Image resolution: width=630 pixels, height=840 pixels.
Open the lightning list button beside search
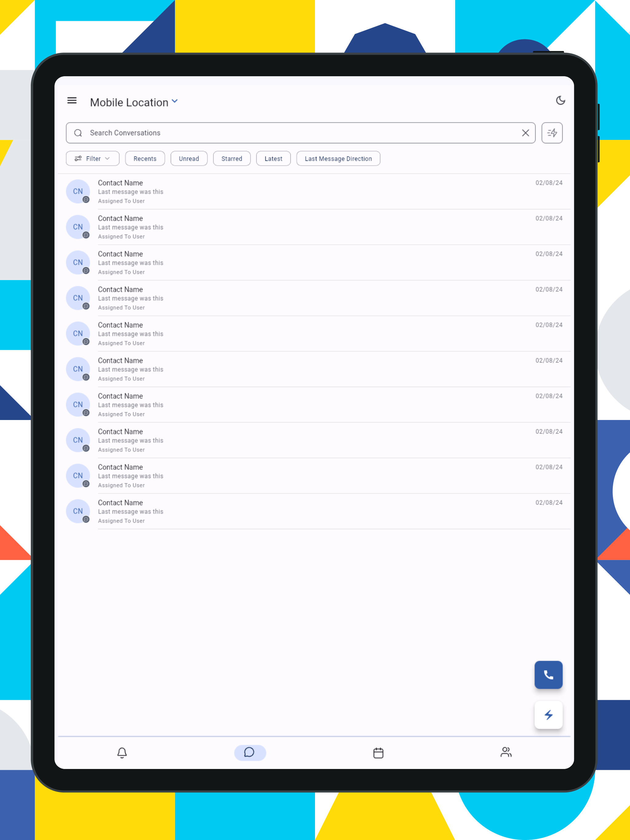(552, 133)
